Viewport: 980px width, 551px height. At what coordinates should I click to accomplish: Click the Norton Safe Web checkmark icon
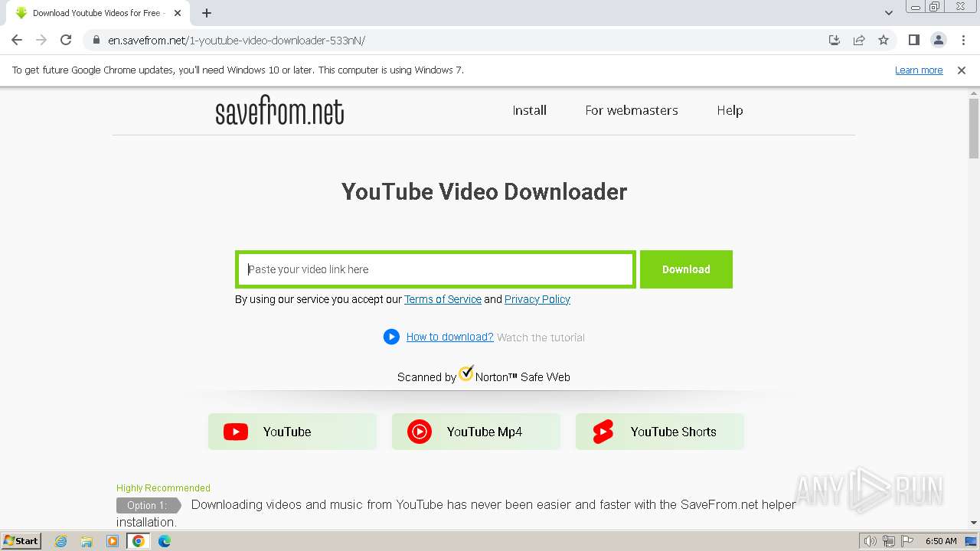(x=465, y=373)
